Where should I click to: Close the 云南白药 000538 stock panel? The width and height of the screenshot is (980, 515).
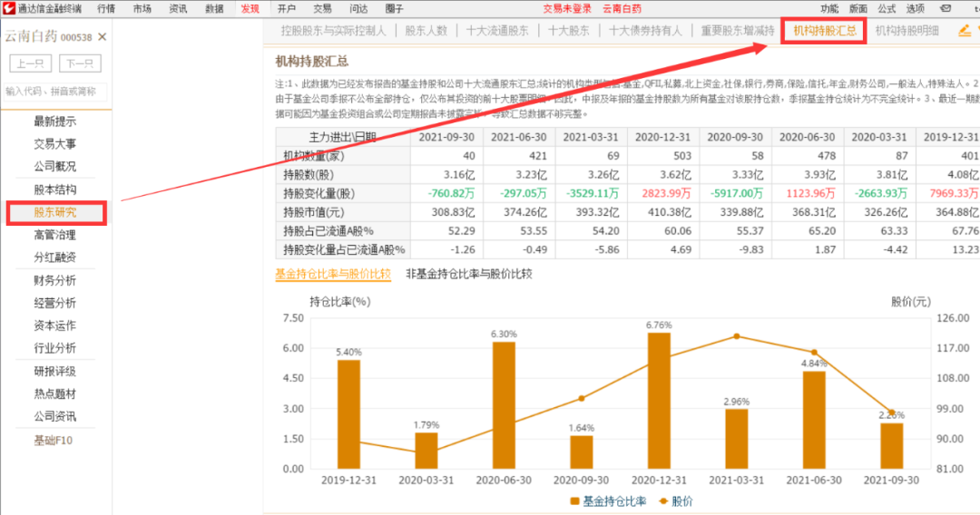coord(103,37)
